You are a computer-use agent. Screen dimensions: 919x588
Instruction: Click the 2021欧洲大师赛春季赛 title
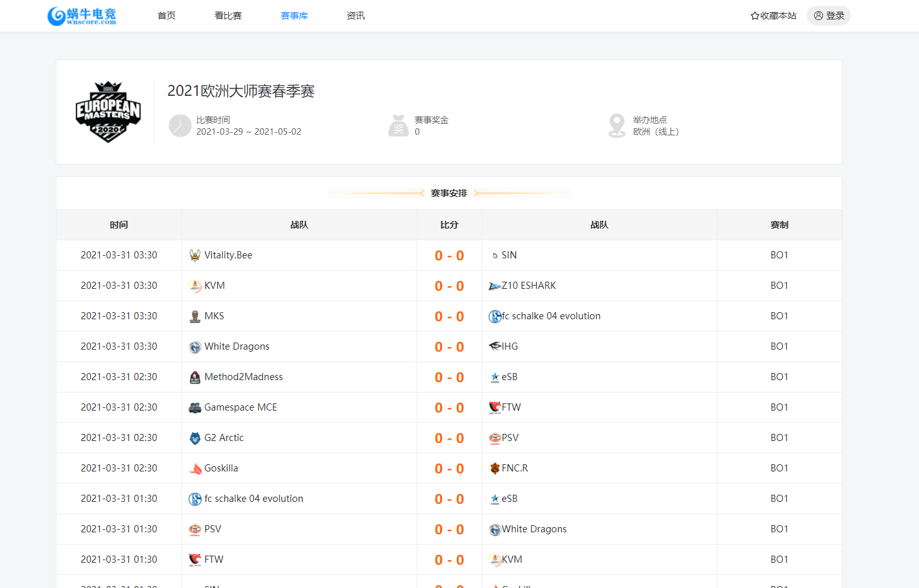(x=241, y=91)
